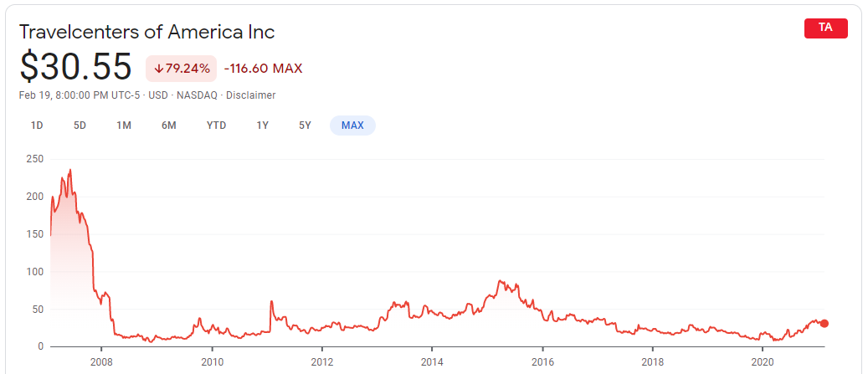Screen dimensions: 868x374
Task: Open the Disclaimer link
Action: 251,95
